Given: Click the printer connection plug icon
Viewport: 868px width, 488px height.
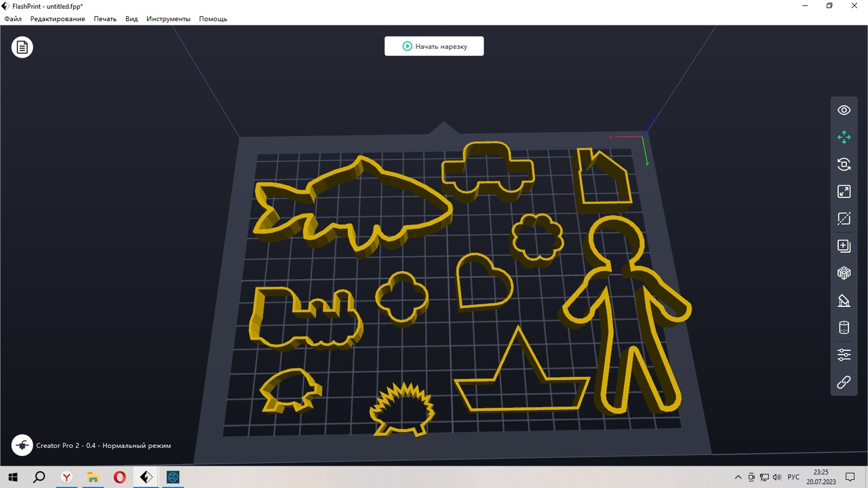Looking at the screenshot, I should [22, 445].
